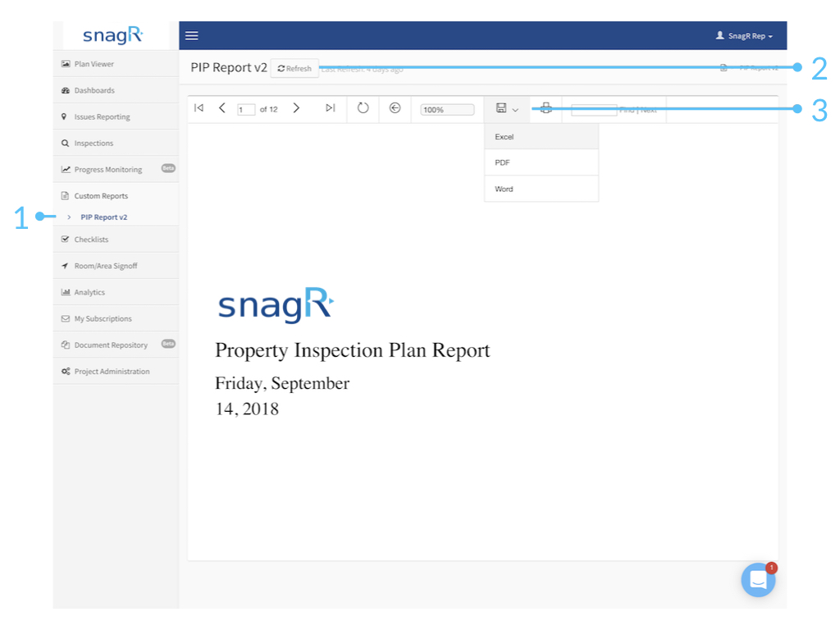Screen dimensions: 840x630
Task: Click the Find link in the toolbar
Action: (627, 110)
